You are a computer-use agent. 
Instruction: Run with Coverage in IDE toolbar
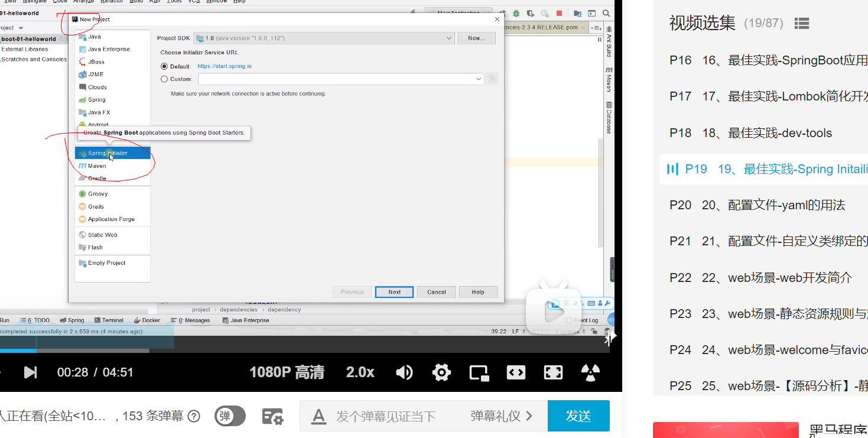530,13
